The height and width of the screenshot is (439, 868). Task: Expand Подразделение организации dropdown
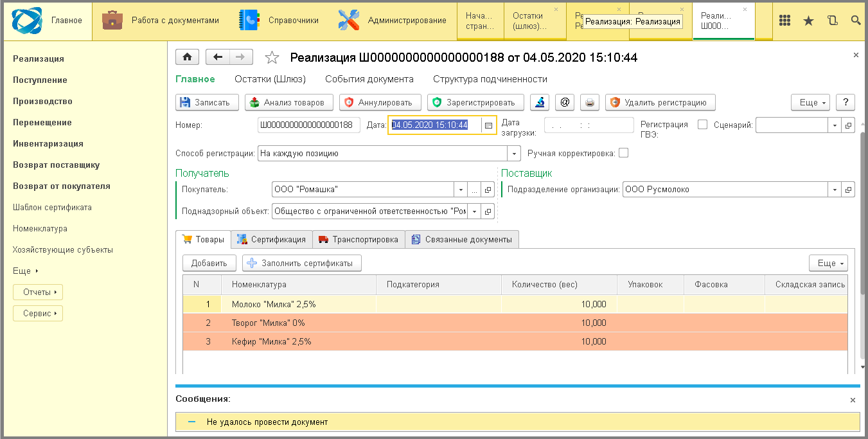pyautogui.click(x=835, y=190)
